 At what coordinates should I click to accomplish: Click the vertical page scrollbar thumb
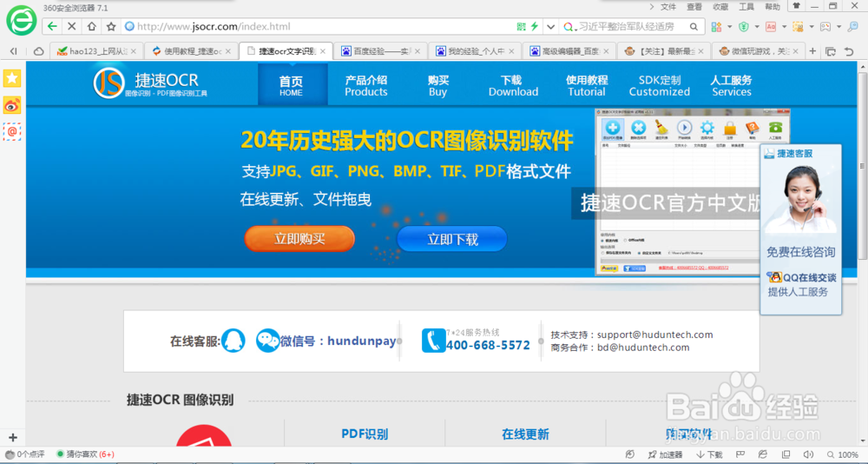(863, 165)
